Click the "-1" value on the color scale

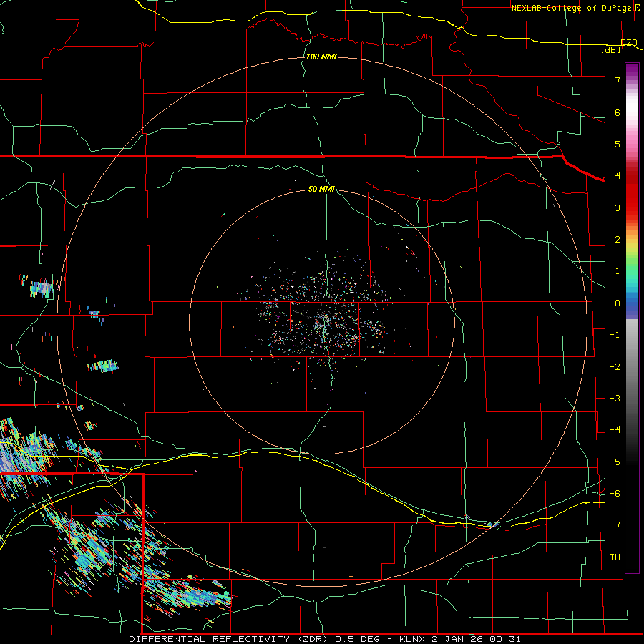tap(615, 335)
